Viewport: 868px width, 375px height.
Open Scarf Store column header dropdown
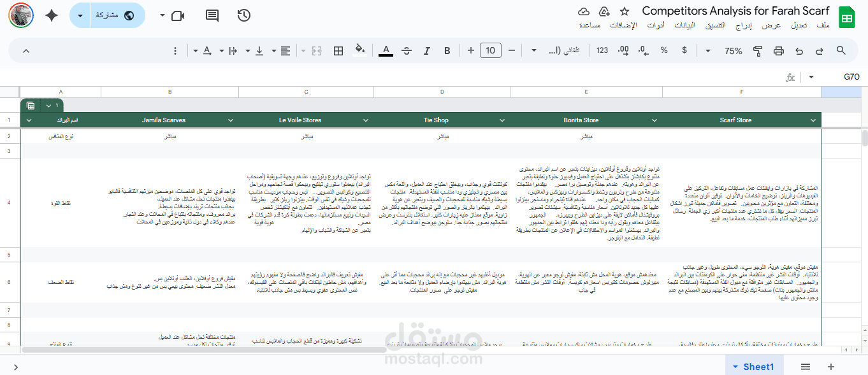point(813,120)
